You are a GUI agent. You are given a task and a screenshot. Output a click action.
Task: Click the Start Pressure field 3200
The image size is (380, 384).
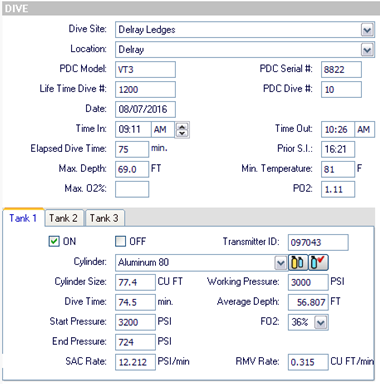(x=135, y=322)
